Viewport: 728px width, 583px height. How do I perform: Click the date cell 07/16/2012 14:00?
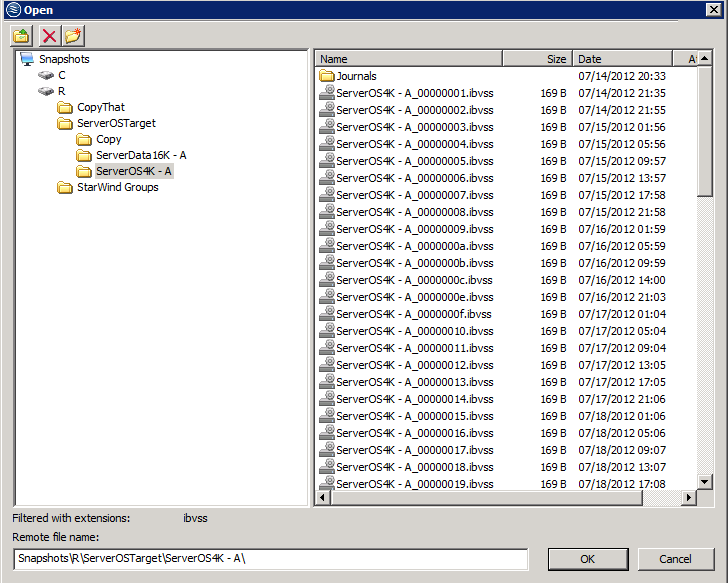[x=622, y=280]
